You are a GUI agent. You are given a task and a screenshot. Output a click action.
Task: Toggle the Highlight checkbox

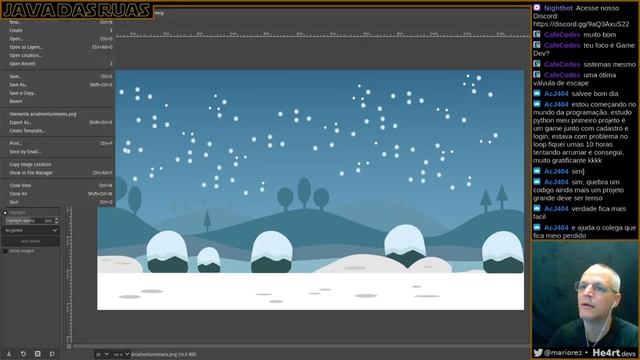pyautogui.click(x=5, y=213)
